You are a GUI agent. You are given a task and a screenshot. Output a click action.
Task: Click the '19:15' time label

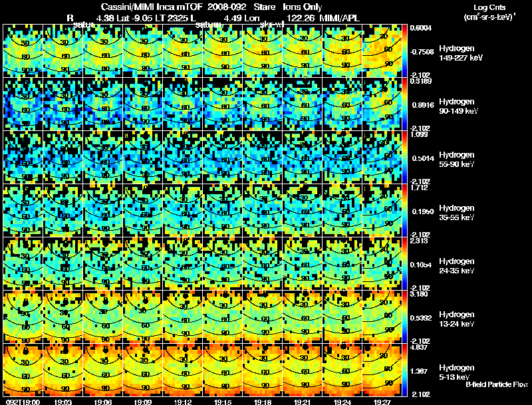223,402
